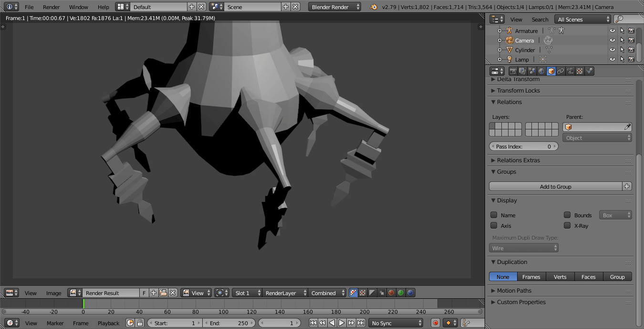Click the automatic keyframe record button

coord(435,323)
